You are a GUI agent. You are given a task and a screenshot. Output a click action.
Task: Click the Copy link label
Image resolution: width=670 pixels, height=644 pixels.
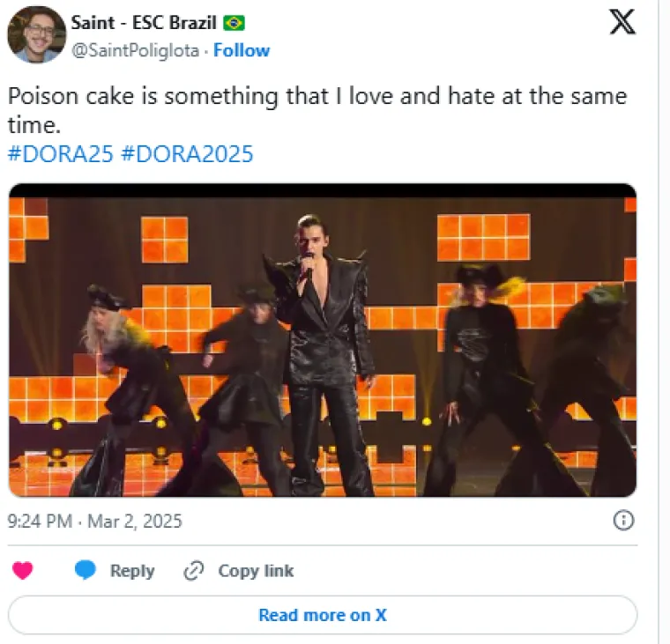[x=256, y=571]
